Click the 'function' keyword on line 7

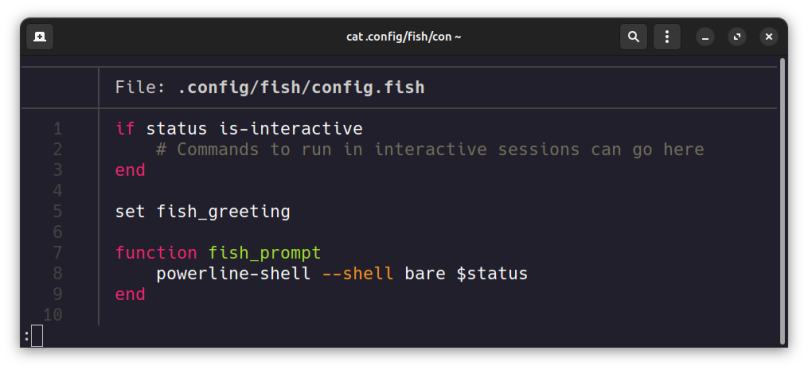[x=156, y=253]
